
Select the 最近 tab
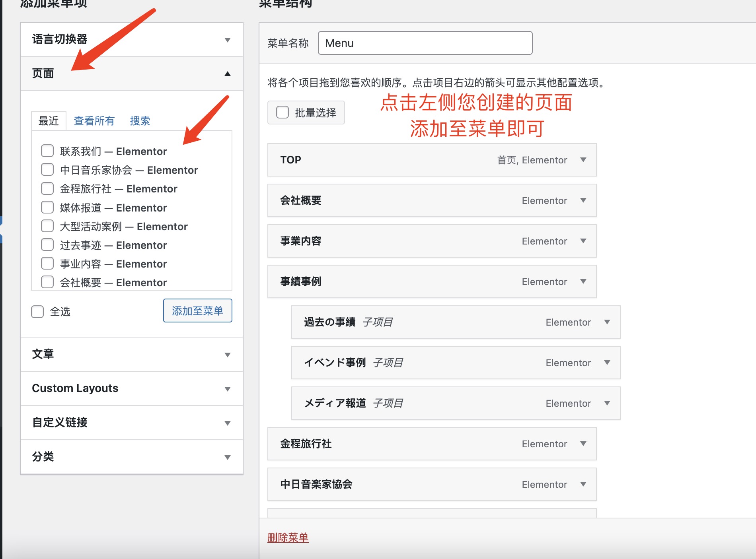tap(49, 121)
